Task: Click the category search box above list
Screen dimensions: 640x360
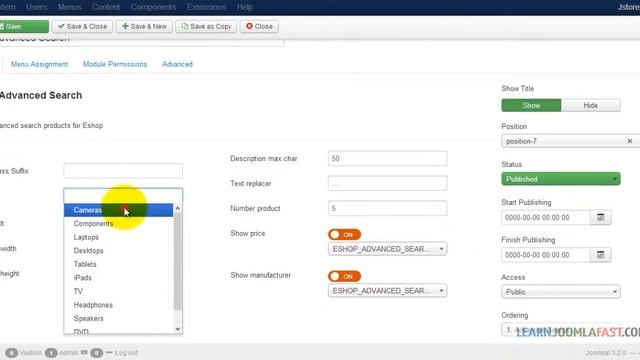Action: pyautogui.click(x=123, y=196)
